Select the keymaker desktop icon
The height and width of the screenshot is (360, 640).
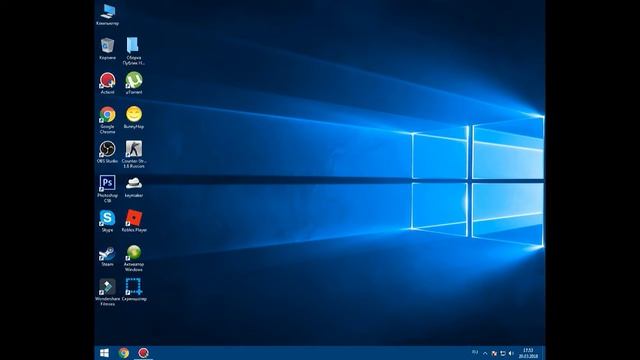pyautogui.click(x=133, y=187)
